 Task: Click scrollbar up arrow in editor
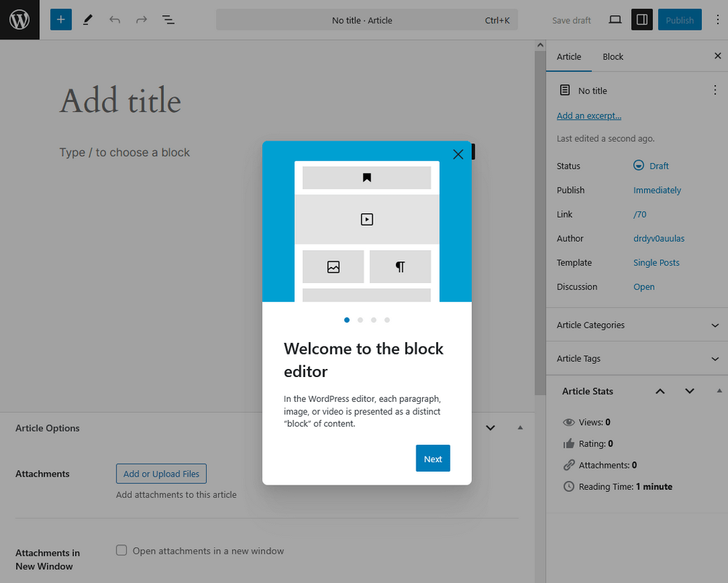pos(540,45)
